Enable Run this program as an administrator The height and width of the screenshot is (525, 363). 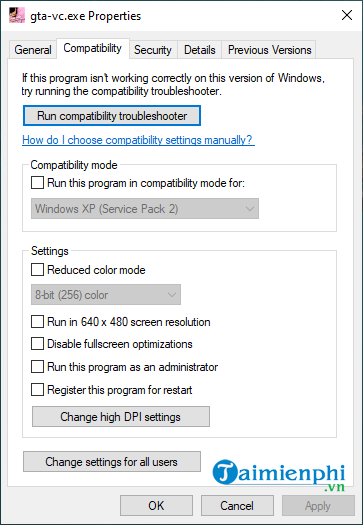pyautogui.click(x=37, y=367)
